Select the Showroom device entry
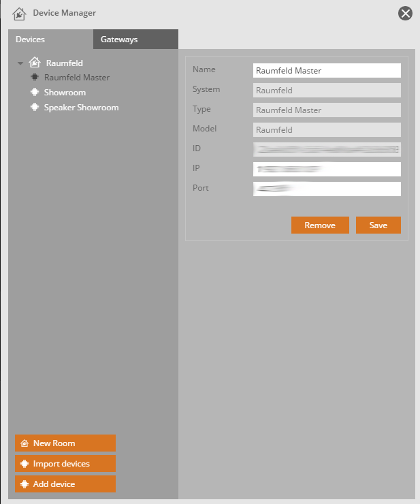The image size is (420, 504). 65,93
